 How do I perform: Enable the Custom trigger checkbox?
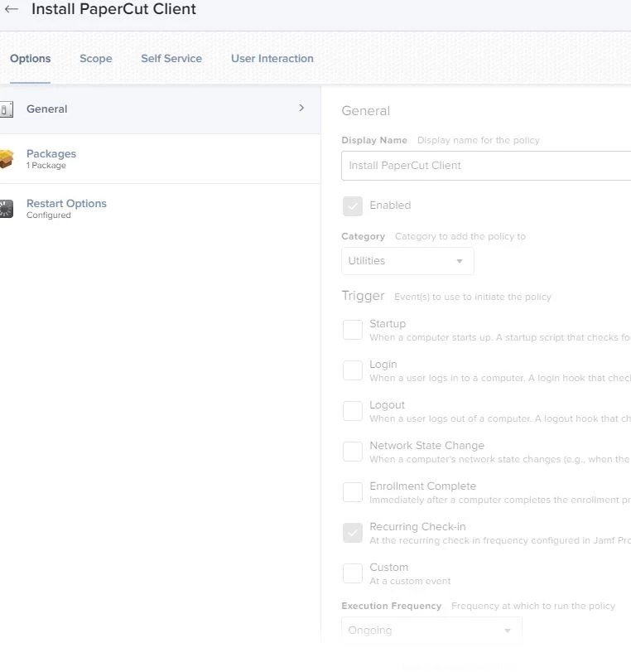353,573
